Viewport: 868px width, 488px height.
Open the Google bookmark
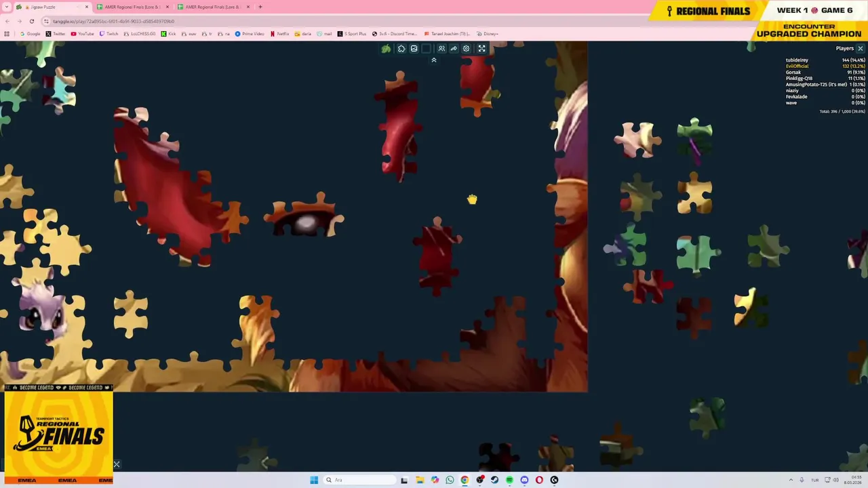click(x=30, y=34)
